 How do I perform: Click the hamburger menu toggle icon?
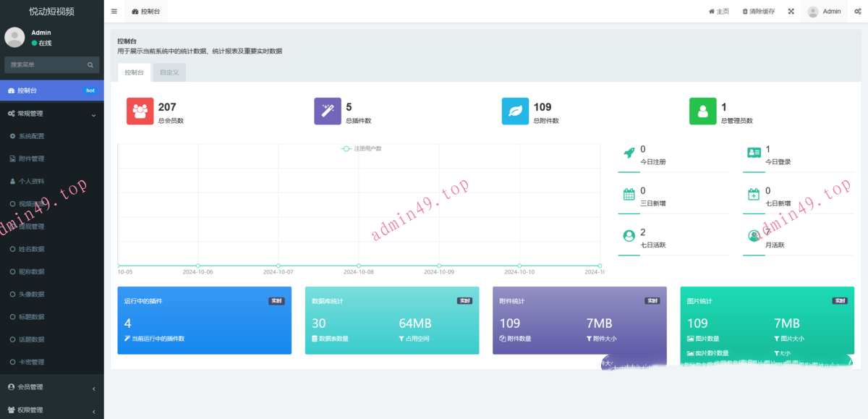pyautogui.click(x=114, y=12)
